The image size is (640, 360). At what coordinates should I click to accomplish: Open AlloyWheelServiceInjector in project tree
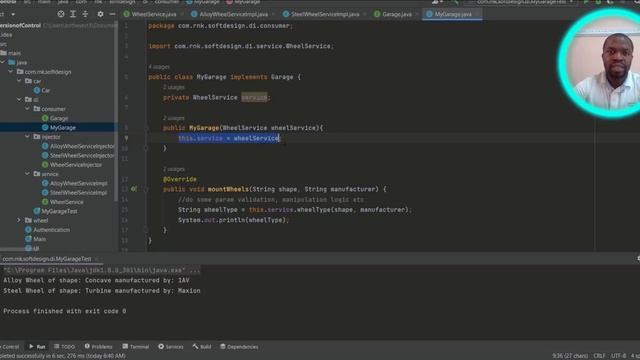pyautogui.click(x=82, y=146)
